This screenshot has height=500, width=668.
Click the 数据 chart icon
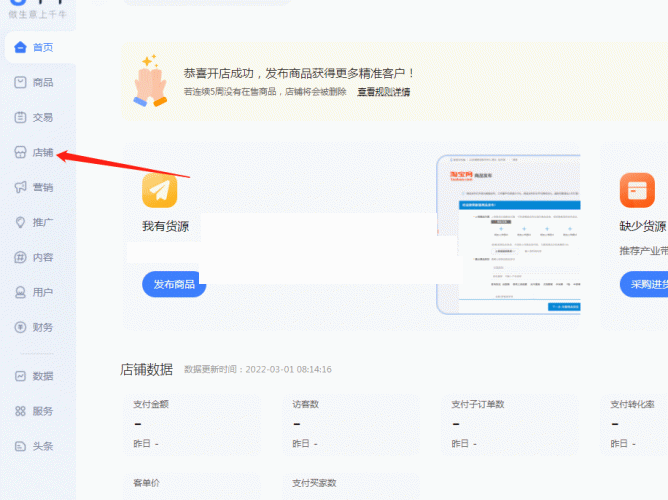[20, 376]
